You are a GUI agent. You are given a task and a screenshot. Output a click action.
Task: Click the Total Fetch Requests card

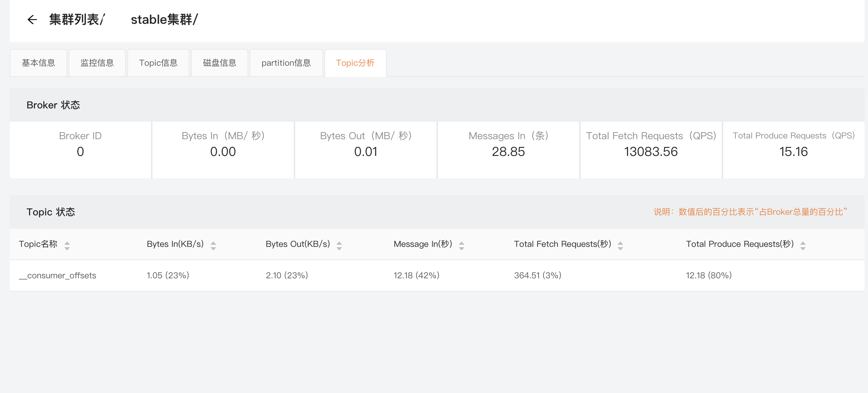click(651, 150)
